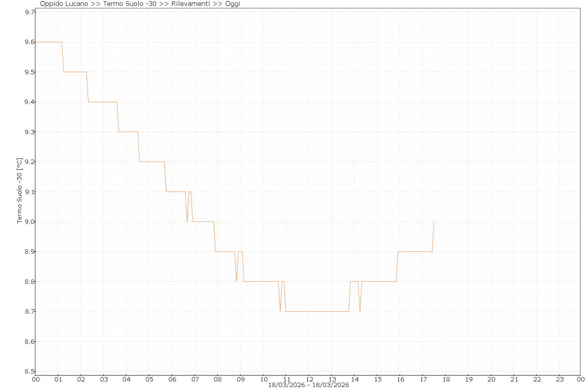Viewport: 588px width, 389px height.
Task: Click the line start at 9.6, hour 00
Action: [36, 42]
